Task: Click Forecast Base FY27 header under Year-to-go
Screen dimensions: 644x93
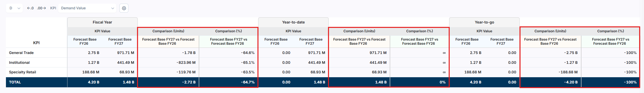Action: (x=502, y=41)
